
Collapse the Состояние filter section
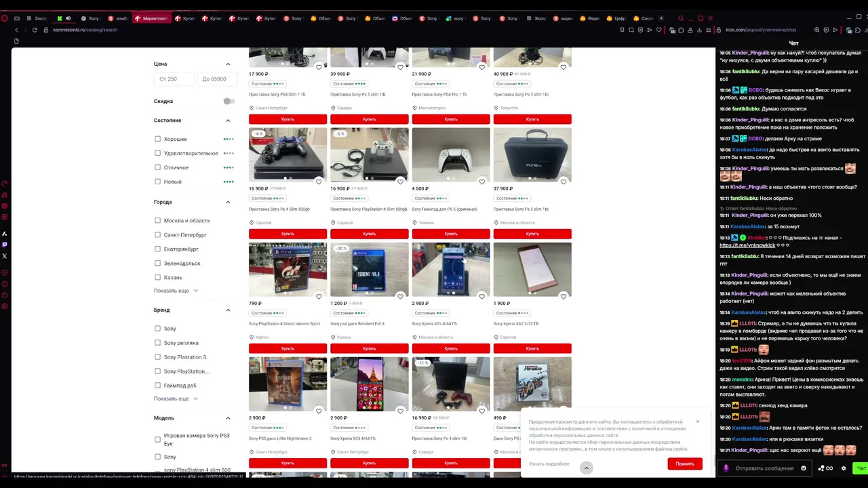point(228,121)
